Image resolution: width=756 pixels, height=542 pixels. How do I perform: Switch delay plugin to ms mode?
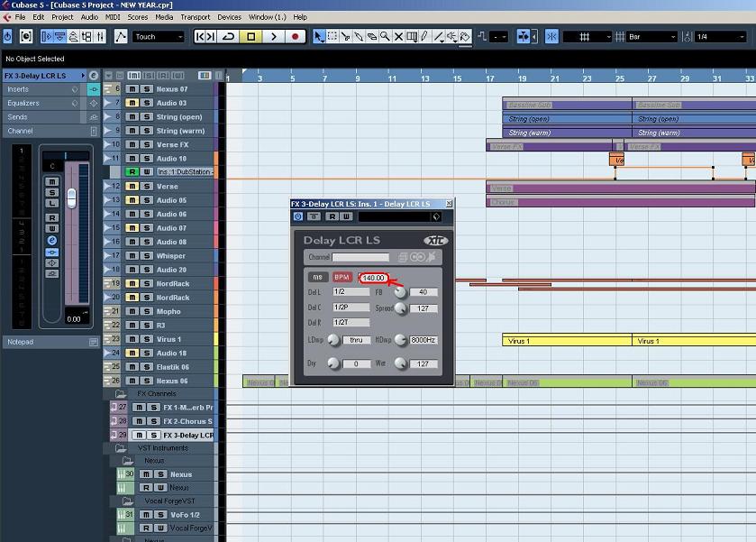coord(317,277)
